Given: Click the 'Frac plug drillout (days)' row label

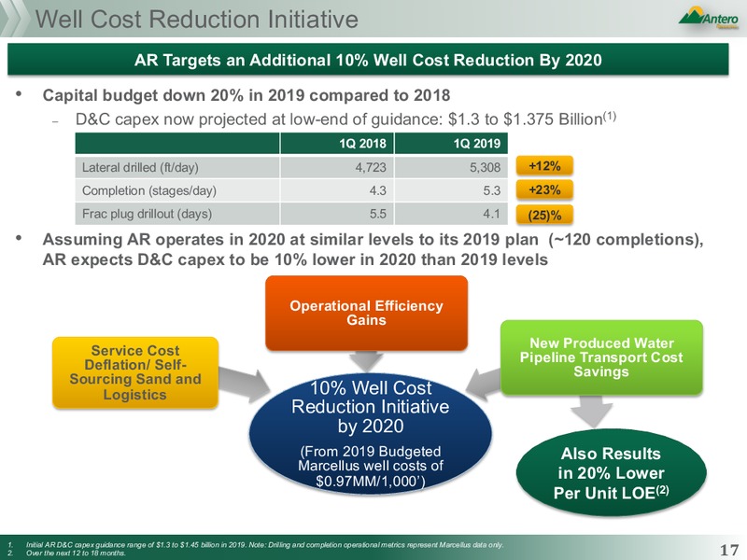Looking at the screenshot, I should coord(147,214).
